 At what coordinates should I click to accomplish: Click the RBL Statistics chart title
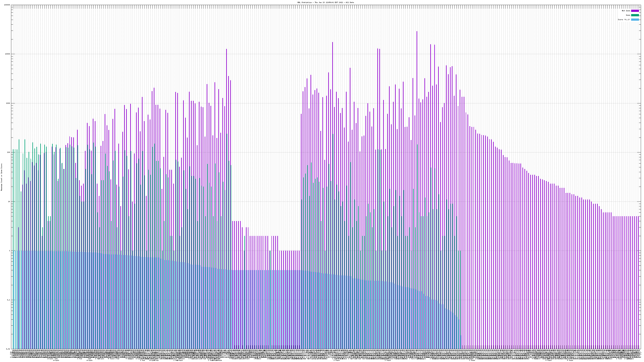pyautogui.click(x=325, y=2)
